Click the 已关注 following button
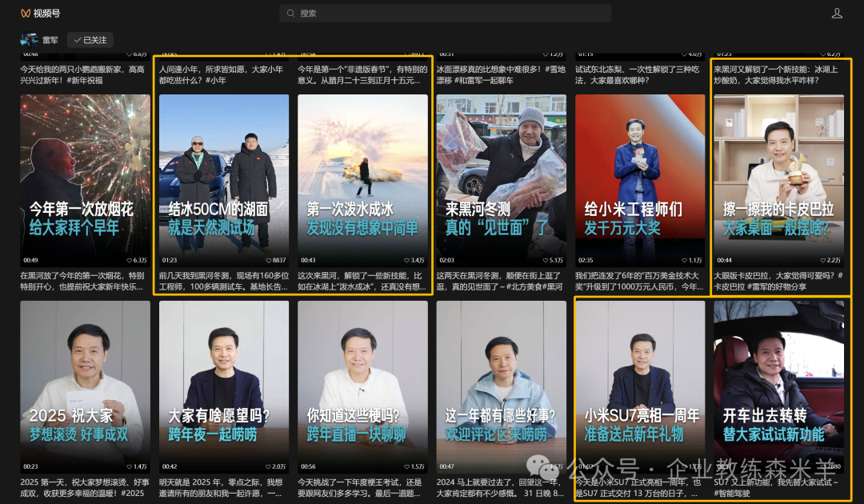Screen dimensions: 864x504 pos(90,39)
